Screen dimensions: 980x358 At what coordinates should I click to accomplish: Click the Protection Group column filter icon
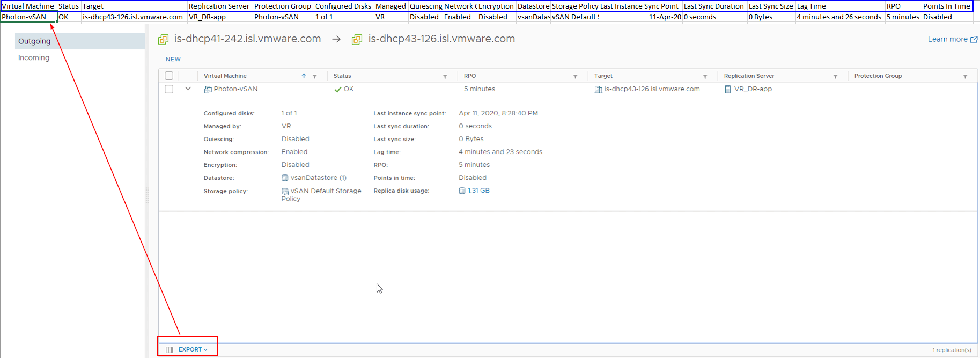pos(965,76)
